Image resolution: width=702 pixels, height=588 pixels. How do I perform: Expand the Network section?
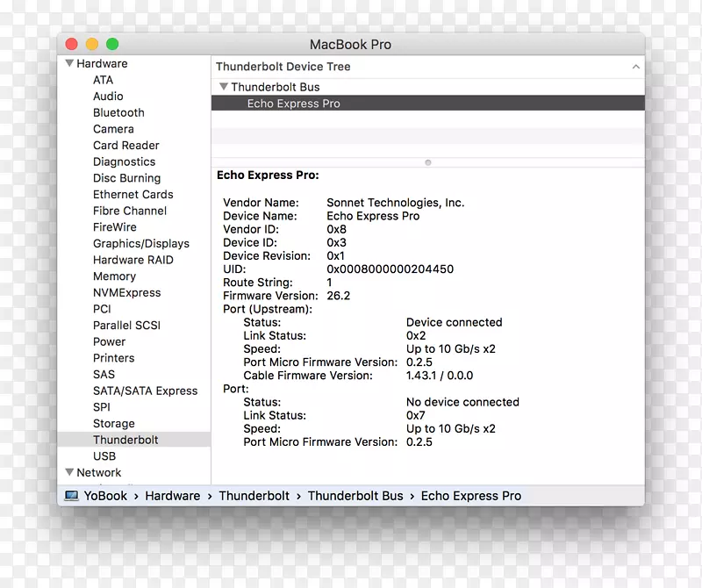(69, 472)
